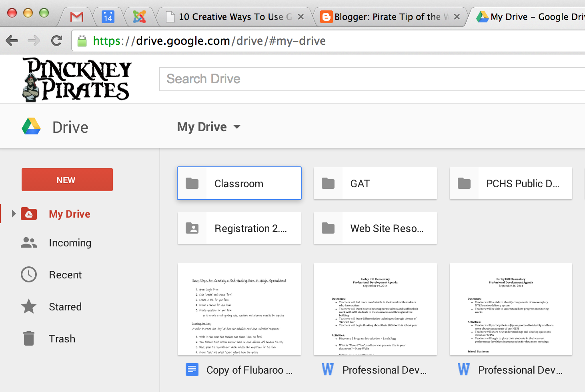Open Incoming shared files
Image resolution: width=585 pixels, height=392 pixels.
[70, 243]
